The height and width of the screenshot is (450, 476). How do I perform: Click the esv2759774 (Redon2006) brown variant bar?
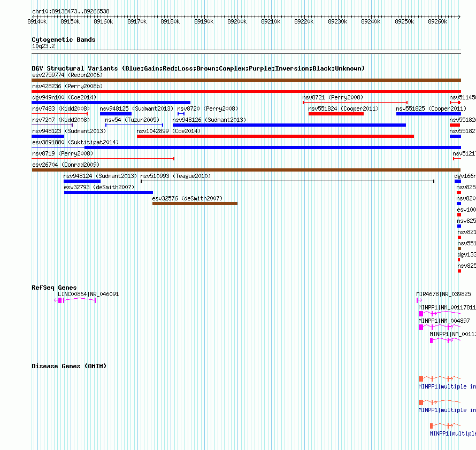coord(246,80)
